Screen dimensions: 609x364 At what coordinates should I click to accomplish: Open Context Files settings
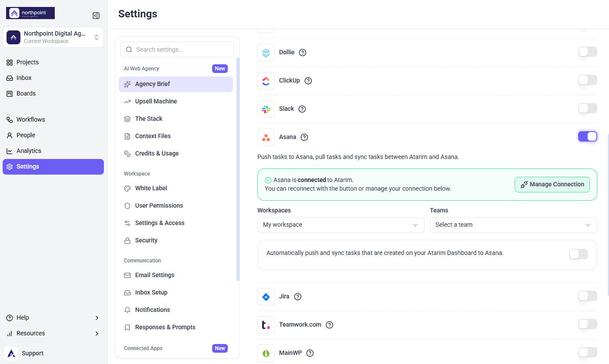coord(176,136)
